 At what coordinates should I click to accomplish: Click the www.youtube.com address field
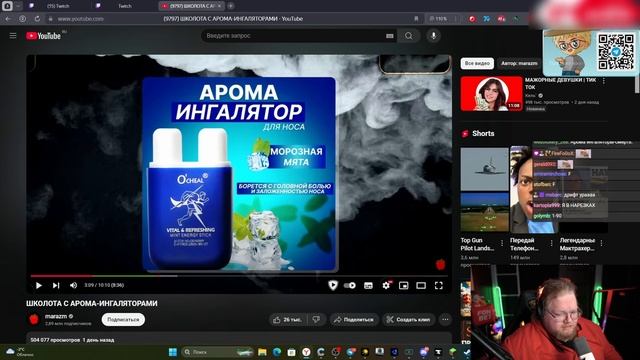(80, 19)
